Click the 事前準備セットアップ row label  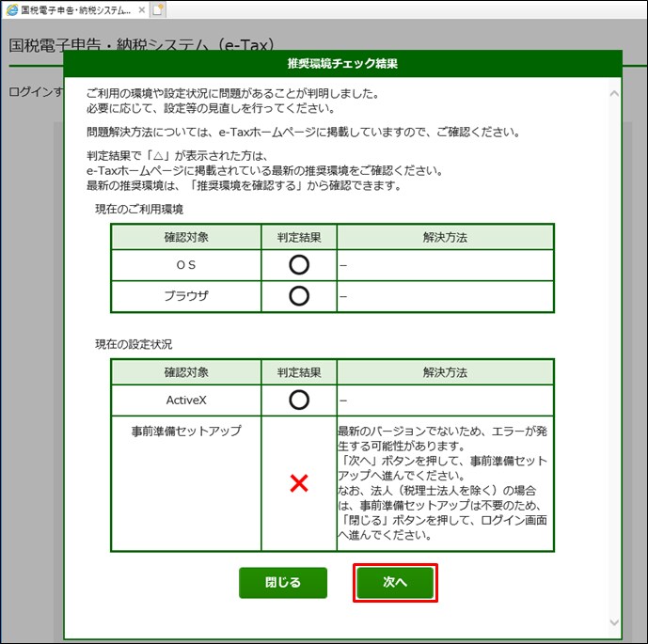click(186, 432)
